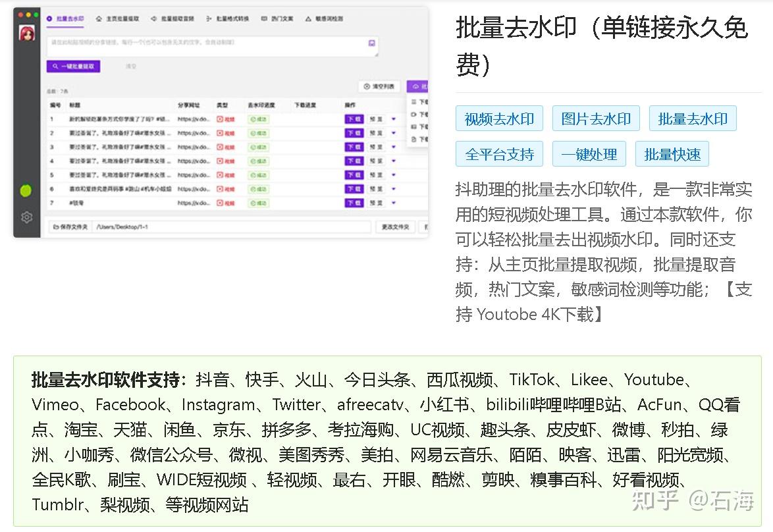The width and height of the screenshot is (773, 532).
Task: Expand more-actions arrow in row 1
Action: point(393,119)
